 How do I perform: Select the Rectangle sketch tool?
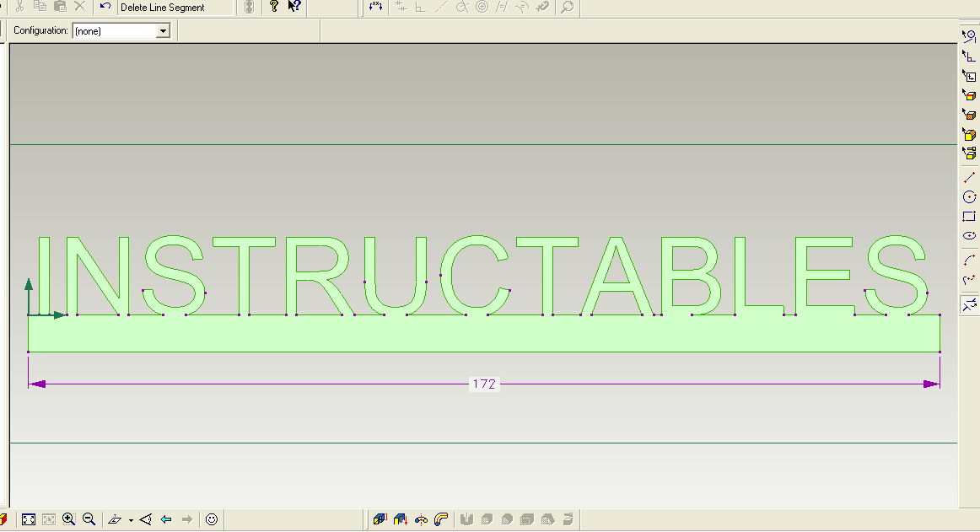(969, 216)
